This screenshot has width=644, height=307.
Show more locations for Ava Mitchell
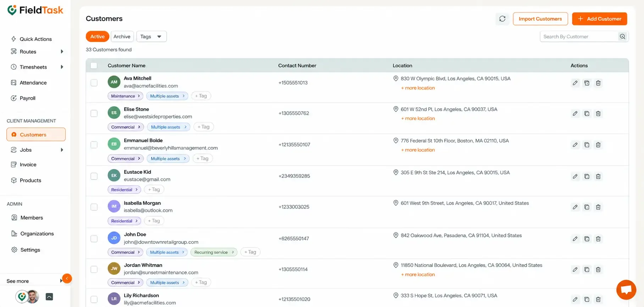[x=418, y=88]
